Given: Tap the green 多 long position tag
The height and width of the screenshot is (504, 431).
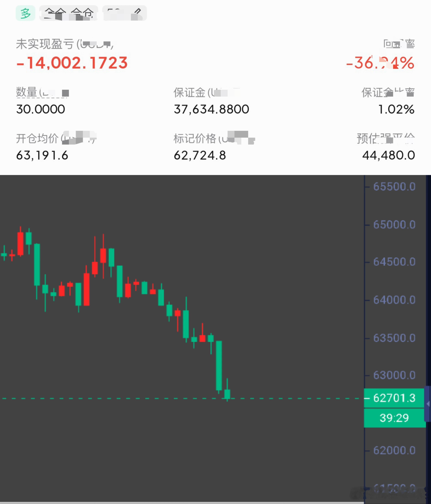Looking at the screenshot, I should pos(25,13).
